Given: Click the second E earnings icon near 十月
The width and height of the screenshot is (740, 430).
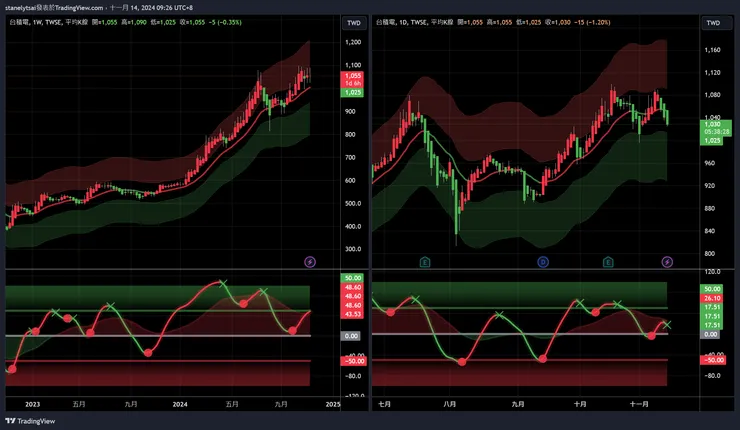Looking at the screenshot, I should [608, 262].
